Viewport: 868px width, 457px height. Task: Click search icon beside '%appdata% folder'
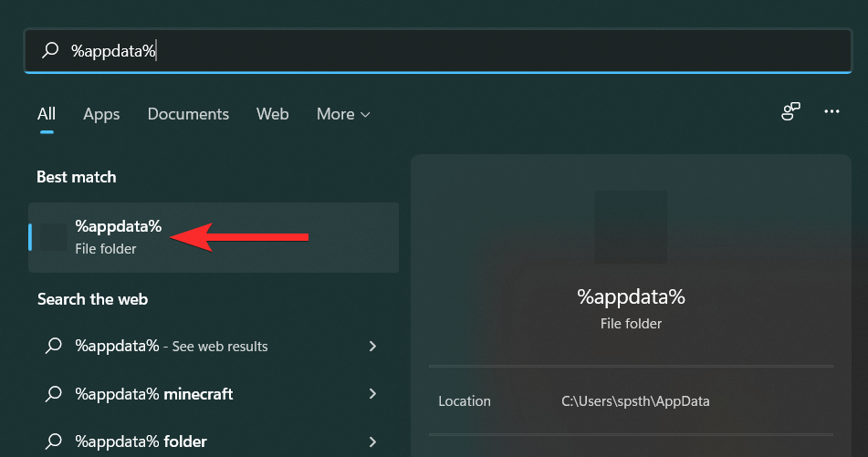pyautogui.click(x=54, y=441)
